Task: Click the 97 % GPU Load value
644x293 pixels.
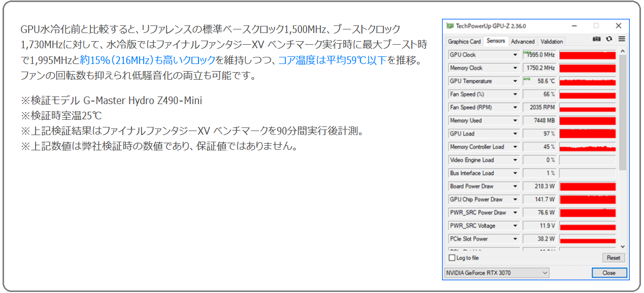Action: pyautogui.click(x=539, y=134)
